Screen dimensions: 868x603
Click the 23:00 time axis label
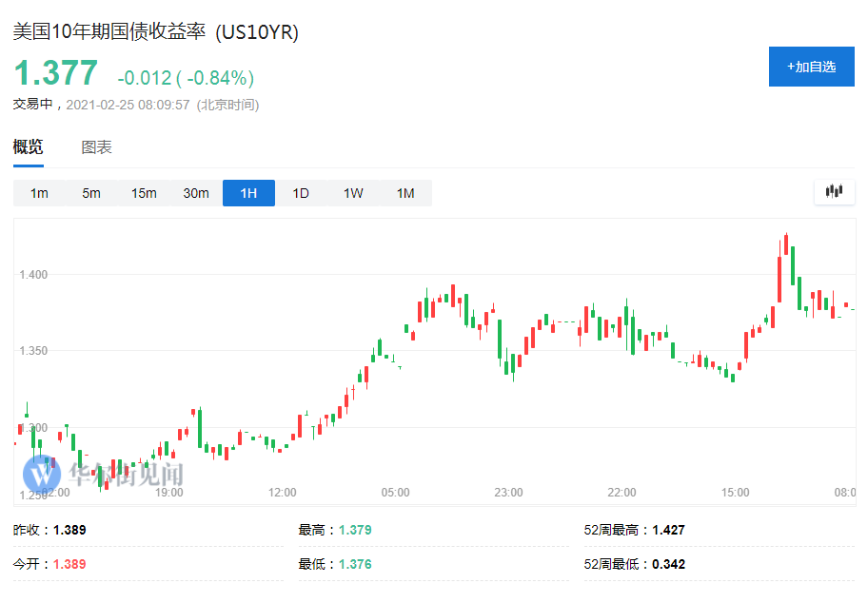pos(509,493)
